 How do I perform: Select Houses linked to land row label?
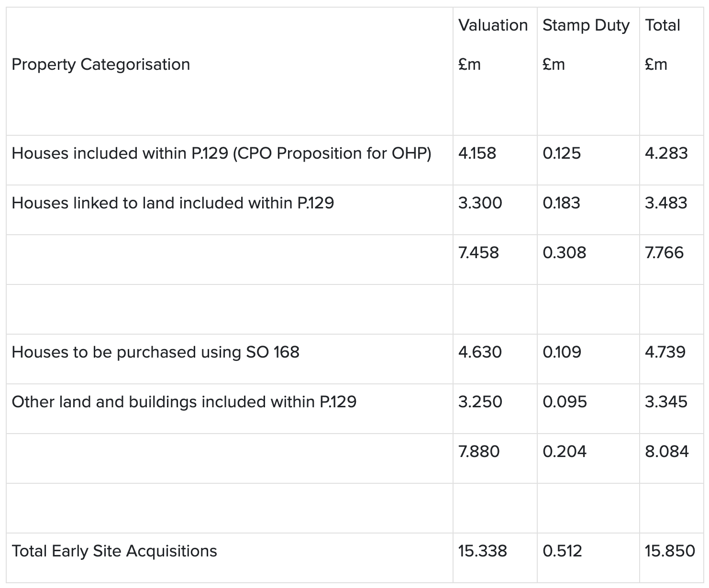coord(173,203)
